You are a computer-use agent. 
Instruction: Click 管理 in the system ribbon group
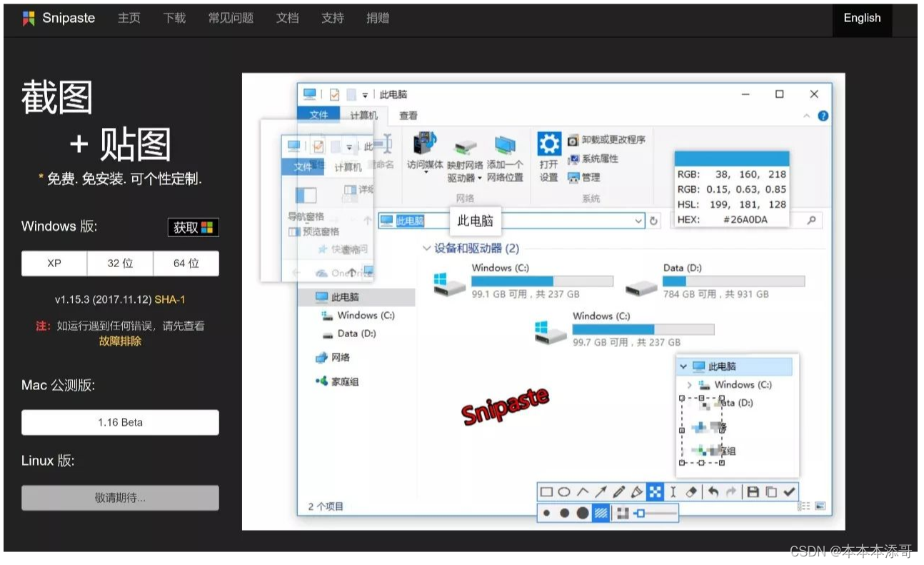585,177
